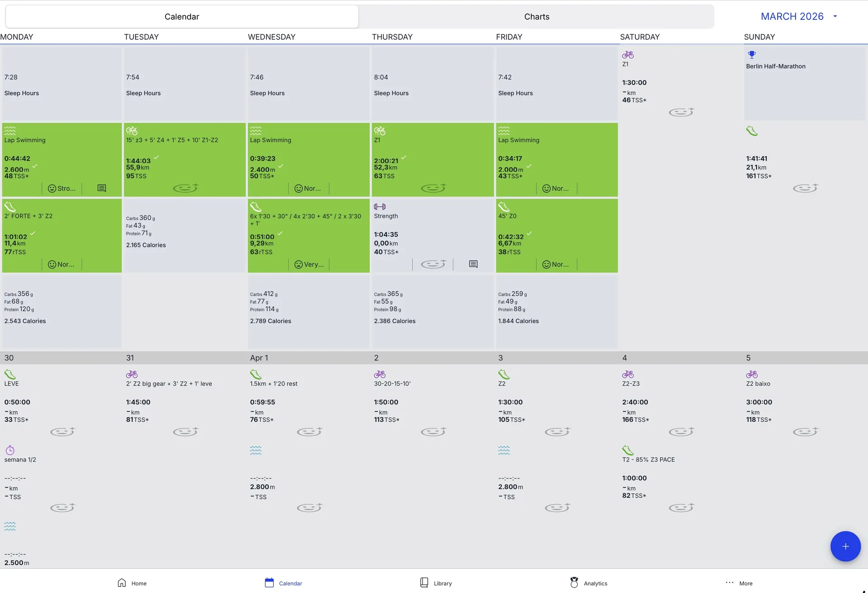Image resolution: width=868 pixels, height=593 pixels.
Task: Click the dumbbell icon on Thursday's Strength workout
Action: click(379, 207)
